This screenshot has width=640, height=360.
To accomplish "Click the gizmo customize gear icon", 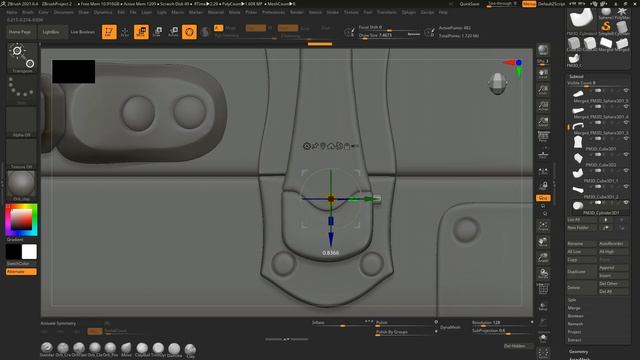I will (307, 146).
